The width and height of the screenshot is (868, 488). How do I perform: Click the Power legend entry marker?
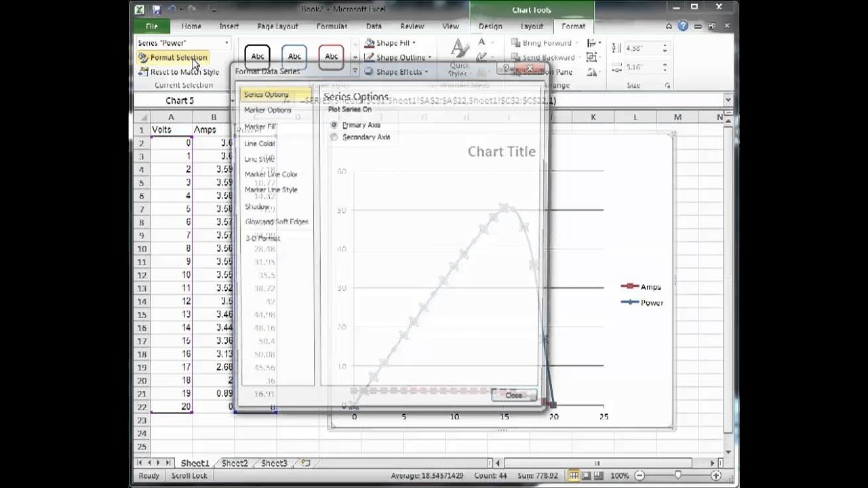(630, 302)
